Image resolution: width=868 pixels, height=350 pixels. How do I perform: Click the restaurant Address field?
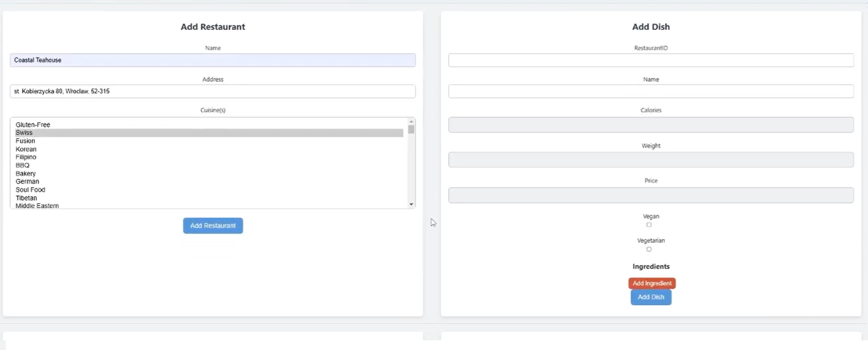[x=213, y=91]
